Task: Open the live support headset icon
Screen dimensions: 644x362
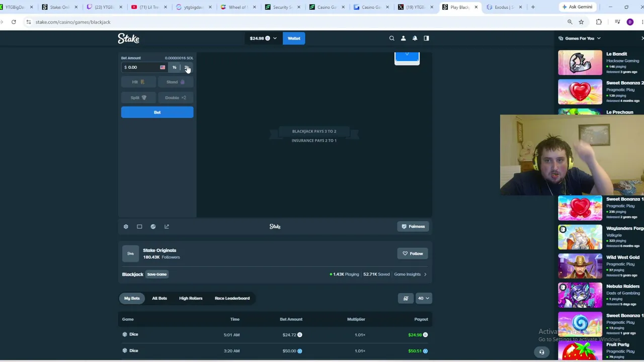Action: point(542,352)
